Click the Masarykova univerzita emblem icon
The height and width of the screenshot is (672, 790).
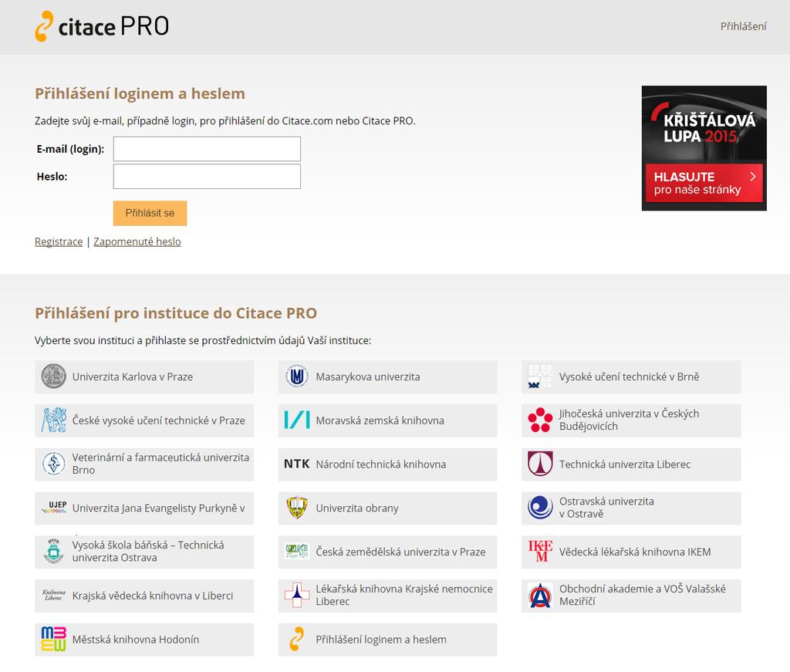click(x=297, y=377)
